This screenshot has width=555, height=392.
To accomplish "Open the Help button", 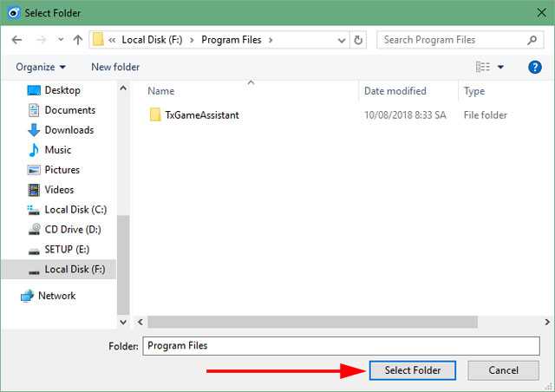I will click(x=535, y=67).
